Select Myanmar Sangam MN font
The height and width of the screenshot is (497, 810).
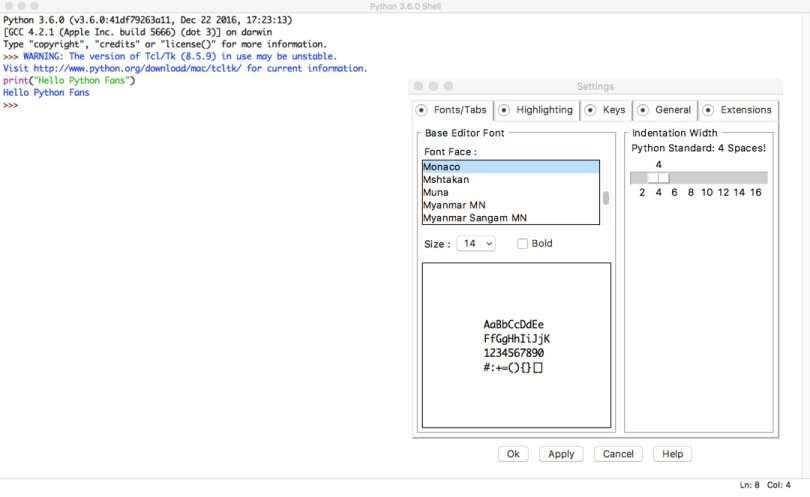(x=510, y=218)
